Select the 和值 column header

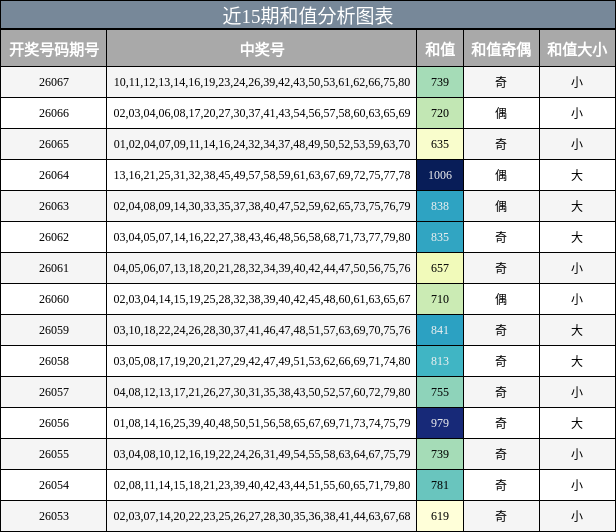coord(440,49)
